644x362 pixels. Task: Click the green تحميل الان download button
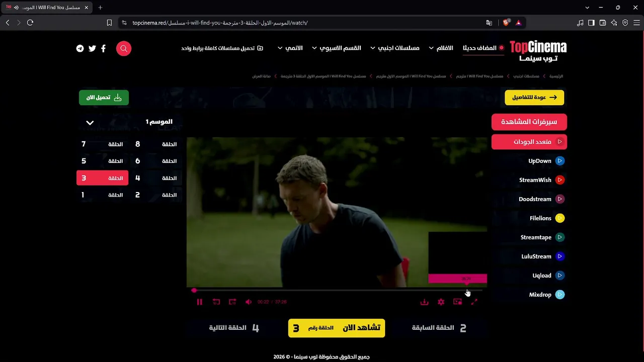(x=104, y=98)
